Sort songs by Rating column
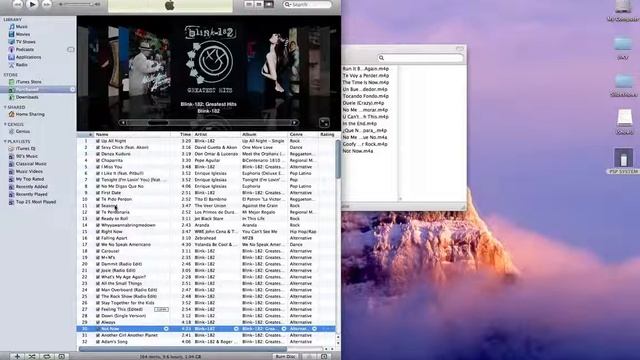Viewport: 640px width, 360px height. (x=327, y=134)
